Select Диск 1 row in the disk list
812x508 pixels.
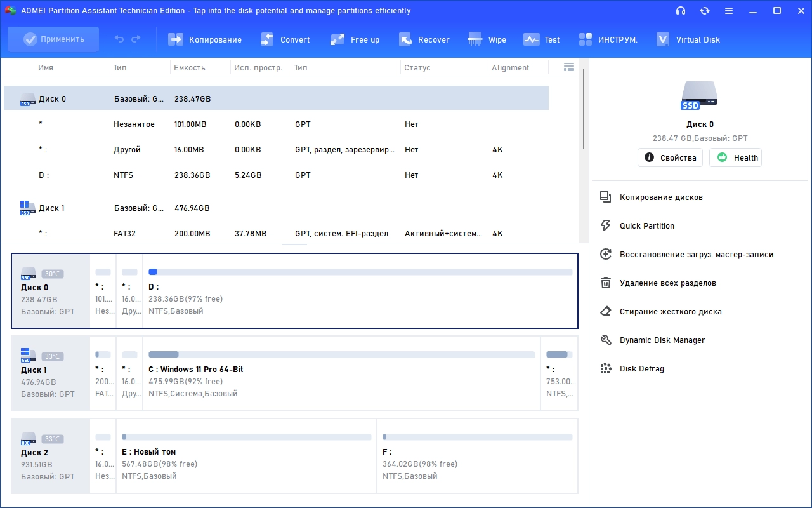tap(51, 208)
